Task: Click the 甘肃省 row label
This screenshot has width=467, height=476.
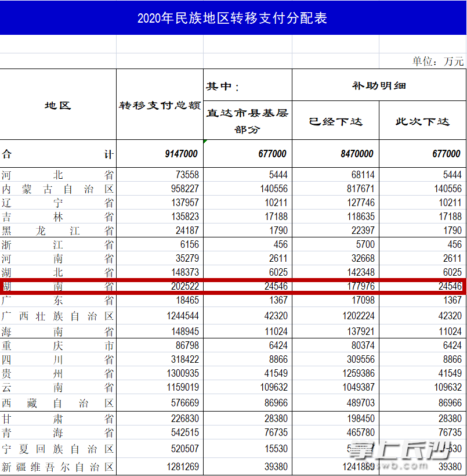Action: coord(58,419)
